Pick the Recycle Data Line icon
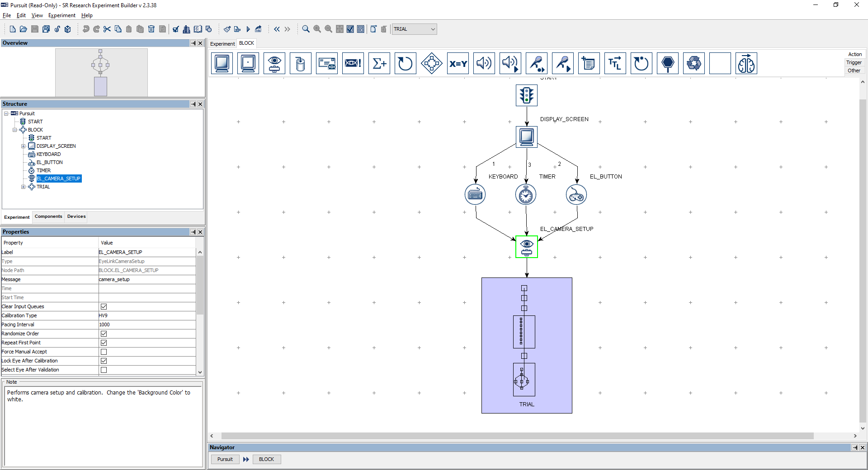 [694, 63]
